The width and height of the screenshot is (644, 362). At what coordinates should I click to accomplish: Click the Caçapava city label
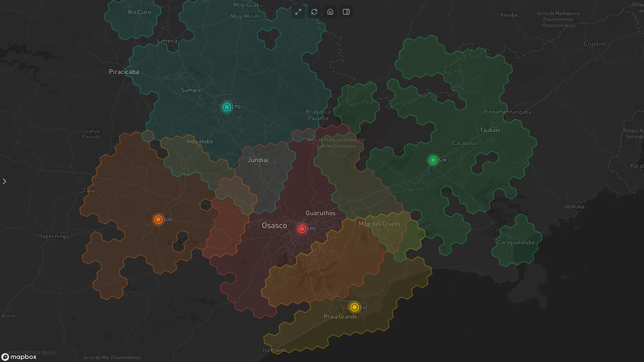tap(464, 143)
